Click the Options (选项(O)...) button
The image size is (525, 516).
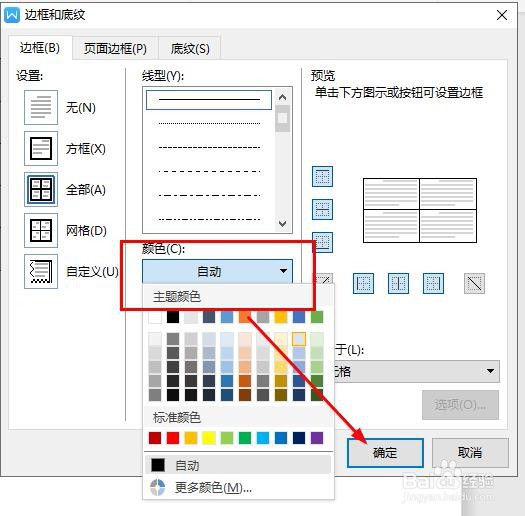point(460,405)
